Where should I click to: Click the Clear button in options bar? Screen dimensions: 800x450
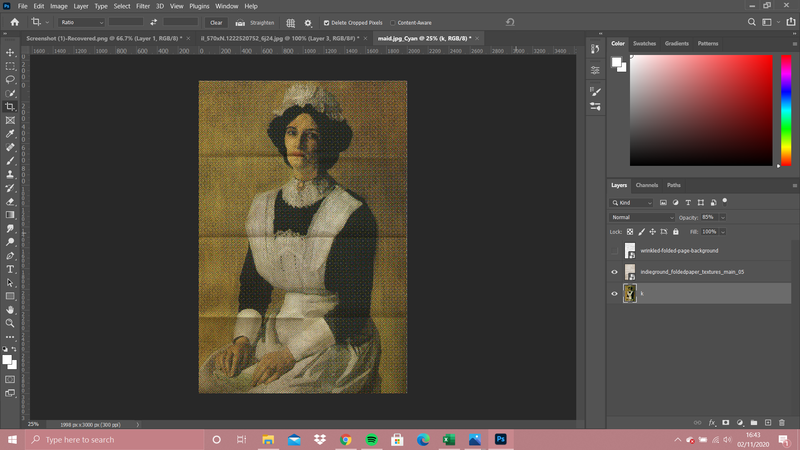point(216,22)
